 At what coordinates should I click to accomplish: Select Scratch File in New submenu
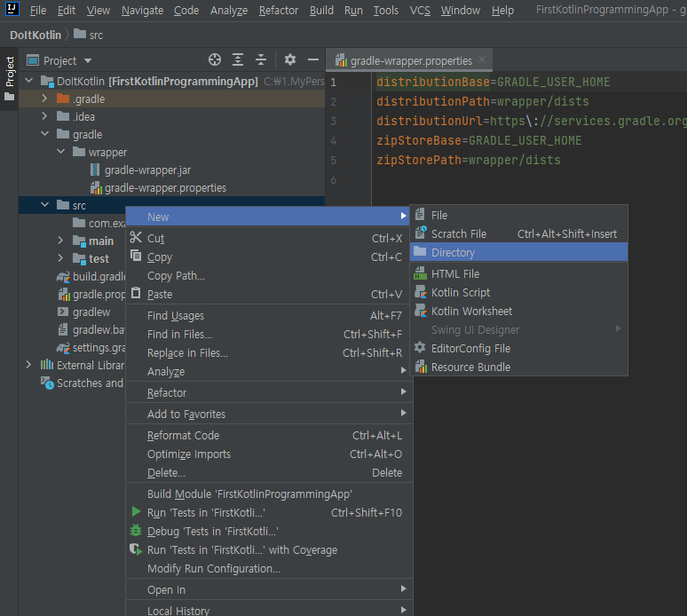click(x=518, y=234)
